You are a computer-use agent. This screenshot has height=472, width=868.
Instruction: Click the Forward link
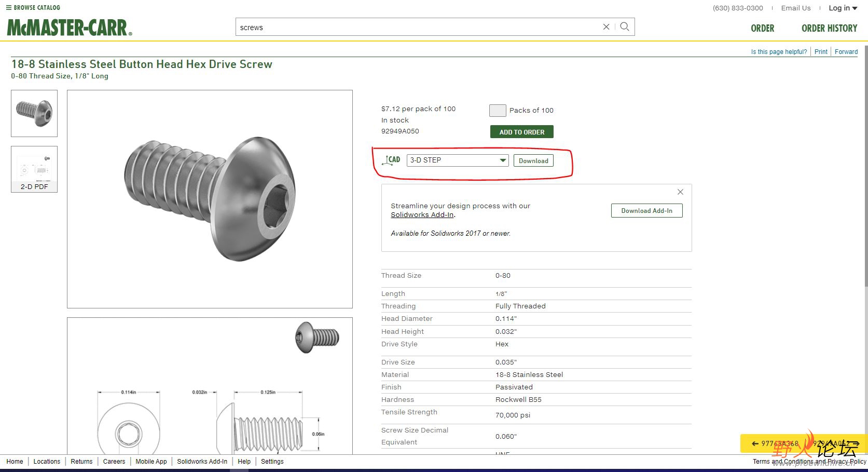(x=846, y=52)
